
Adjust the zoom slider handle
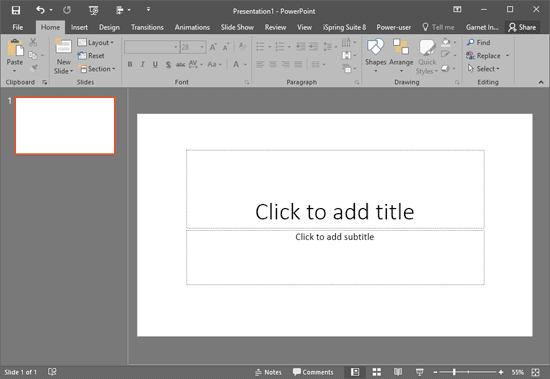pyautogui.click(x=454, y=372)
